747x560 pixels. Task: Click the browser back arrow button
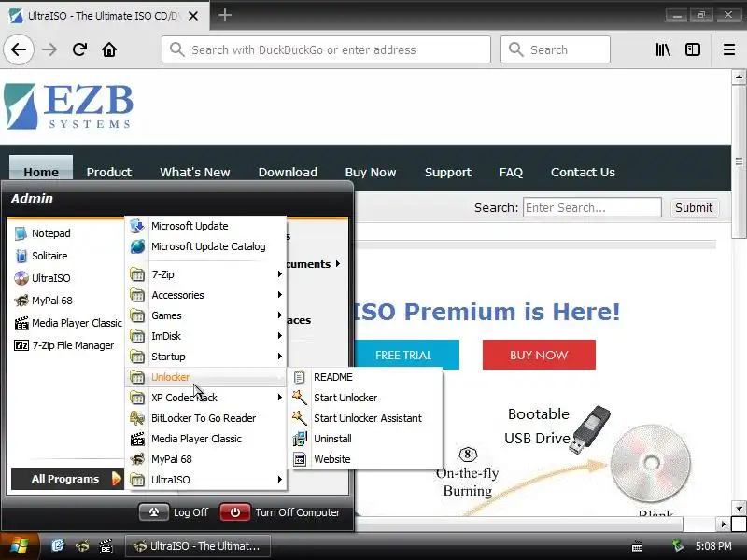19,49
